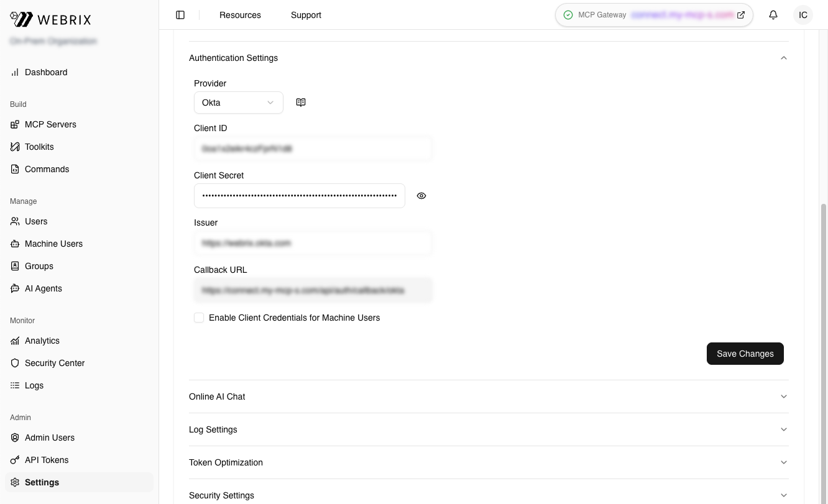Image resolution: width=828 pixels, height=504 pixels.
Task: Enable Client Credentials for Machine Users
Action: point(199,318)
